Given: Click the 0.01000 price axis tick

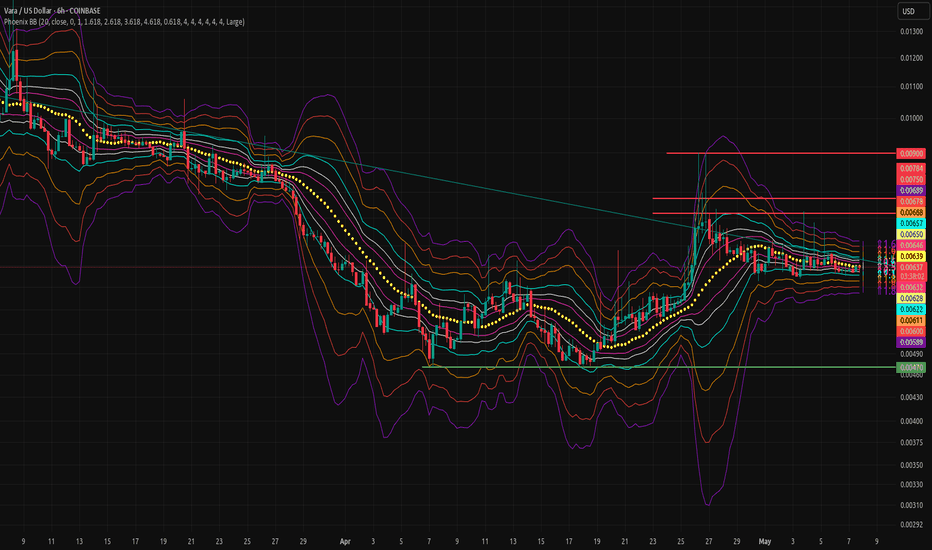Looking at the screenshot, I should click(911, 118).
